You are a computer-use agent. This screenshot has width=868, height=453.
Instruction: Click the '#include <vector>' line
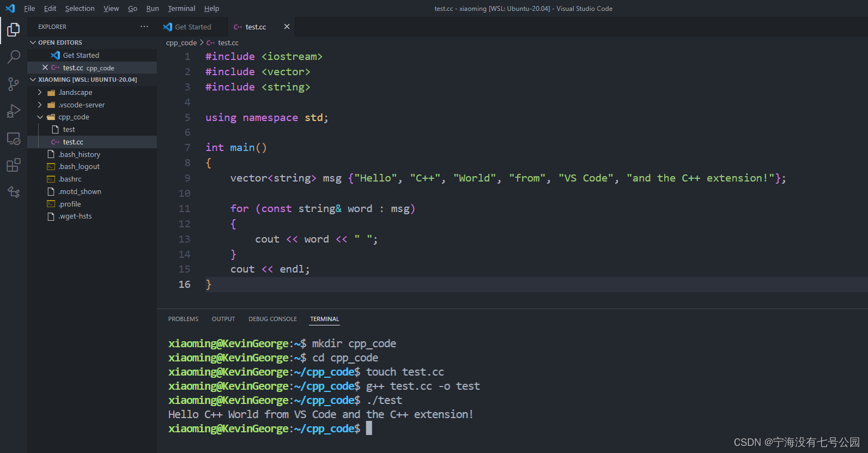[x=258, y=72]
